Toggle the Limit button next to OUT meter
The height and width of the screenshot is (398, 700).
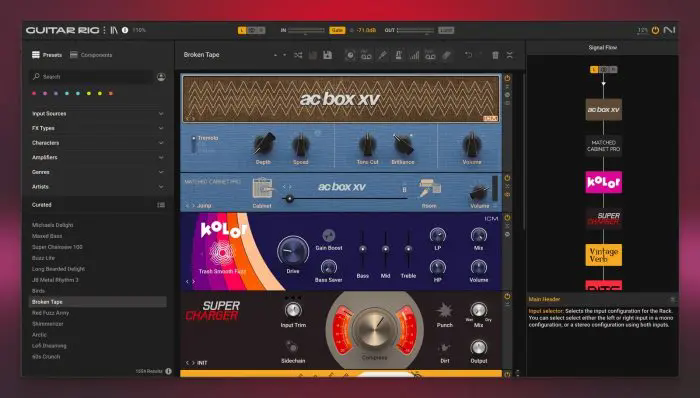tap(446, 30)
